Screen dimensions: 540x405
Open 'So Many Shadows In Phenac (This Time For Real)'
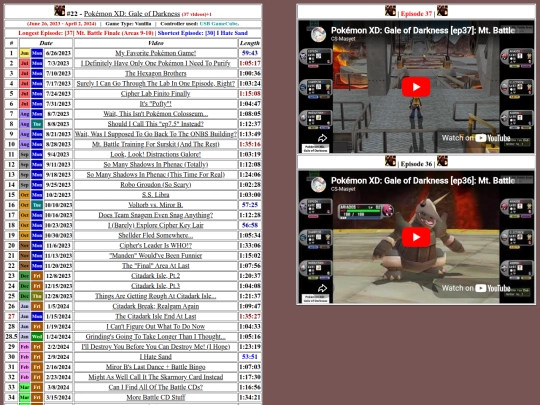point(156,175)
